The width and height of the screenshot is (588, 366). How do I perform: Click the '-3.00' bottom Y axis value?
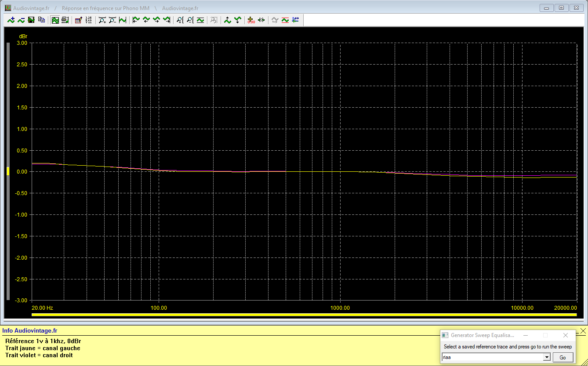(x=21, y=301)
